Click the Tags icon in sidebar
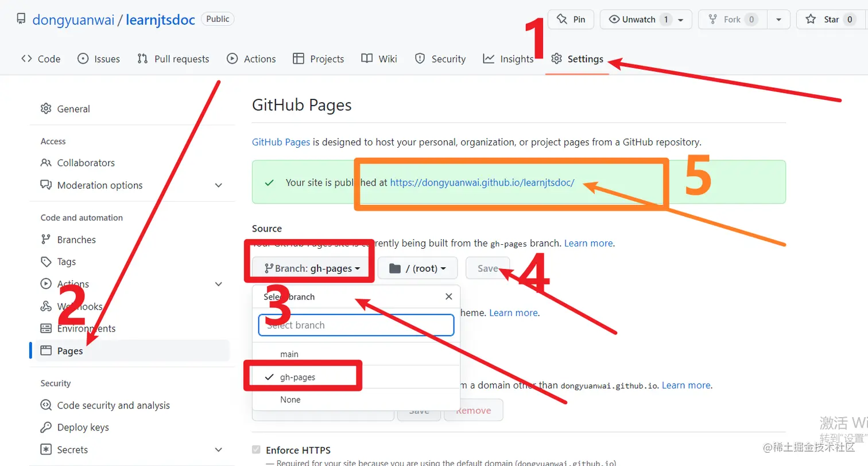This screenshot has height=466, width=868. [46, 261]
